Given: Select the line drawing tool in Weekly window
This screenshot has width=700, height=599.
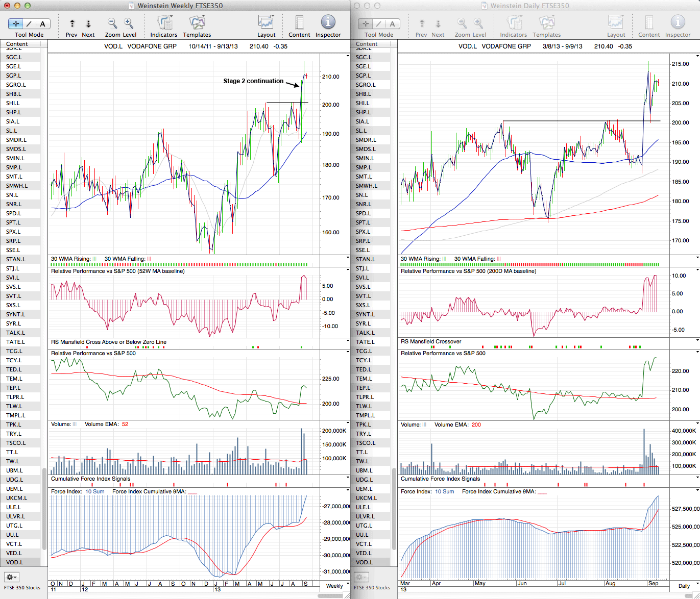Looking at the screenshot, I should tap(29, 23).
